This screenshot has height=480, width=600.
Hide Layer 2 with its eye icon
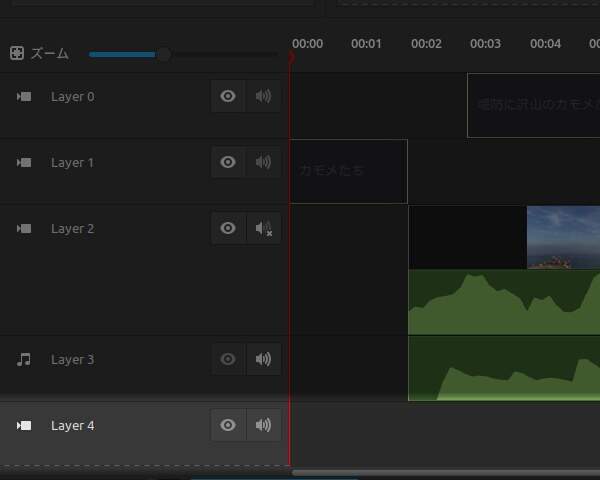(x=228, y=229)
